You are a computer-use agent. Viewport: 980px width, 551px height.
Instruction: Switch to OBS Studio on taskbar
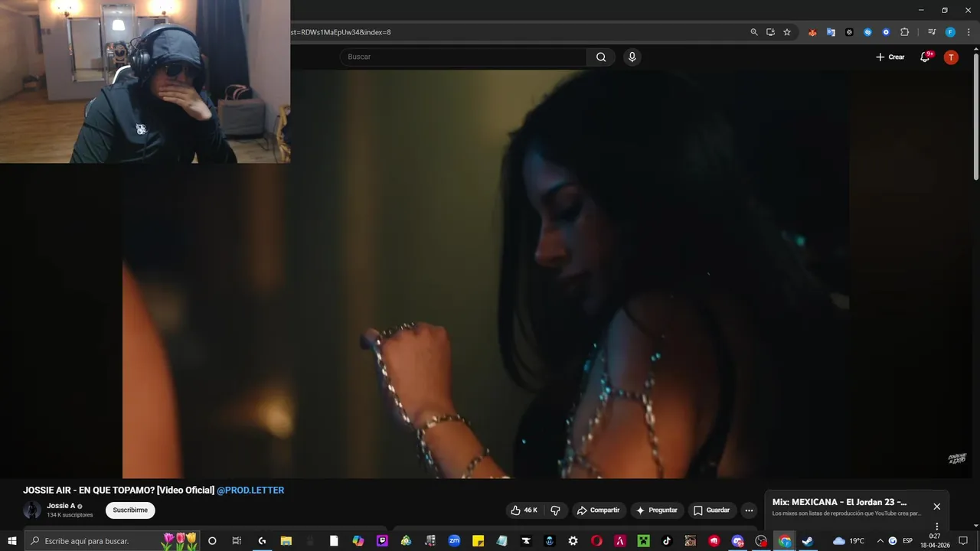[x=761, y=541]
